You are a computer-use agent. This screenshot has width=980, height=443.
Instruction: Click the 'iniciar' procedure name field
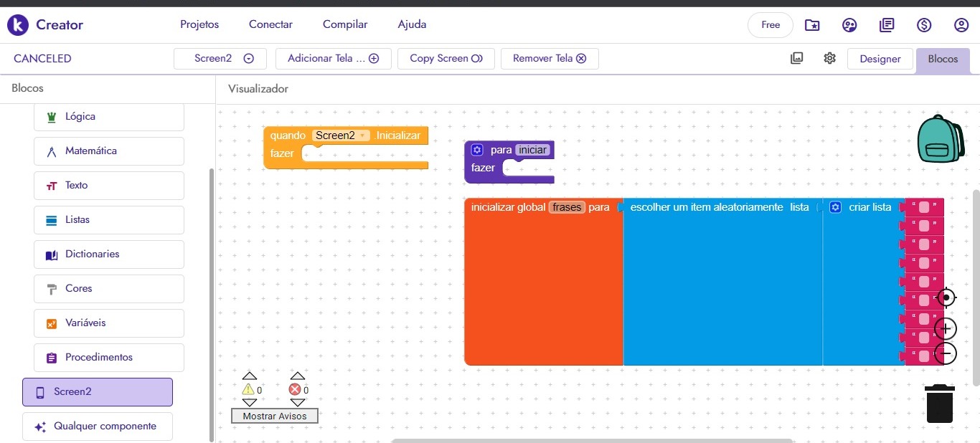[x=532, y=150]
